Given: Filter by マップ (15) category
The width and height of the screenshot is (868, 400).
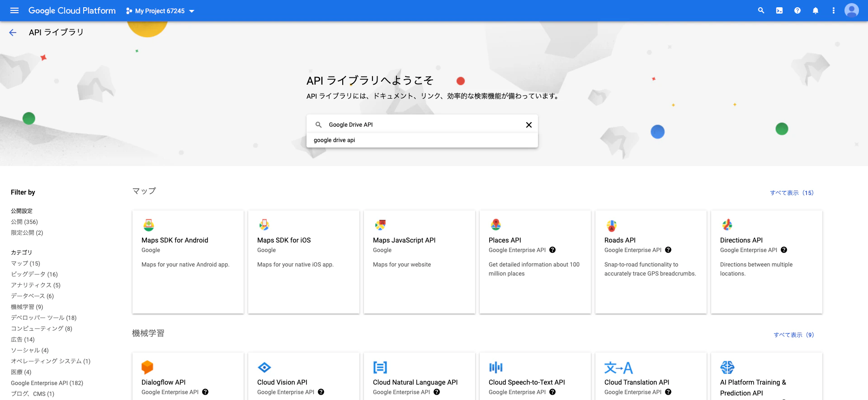Looking at the screenshot, I should (x=25, y=263).
